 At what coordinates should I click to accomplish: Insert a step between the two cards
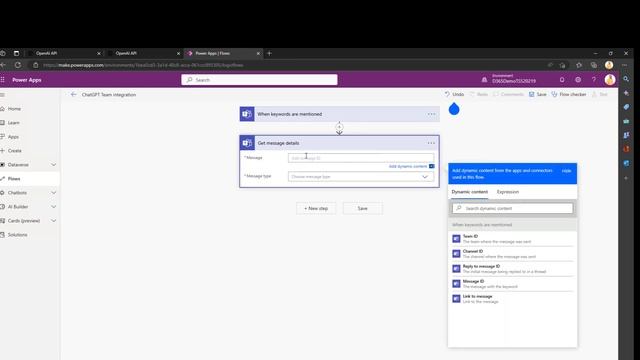(339, 127)
